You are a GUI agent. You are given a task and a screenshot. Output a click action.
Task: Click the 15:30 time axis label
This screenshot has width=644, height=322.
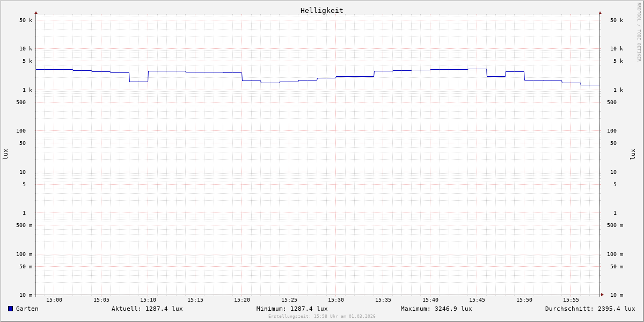336,300
